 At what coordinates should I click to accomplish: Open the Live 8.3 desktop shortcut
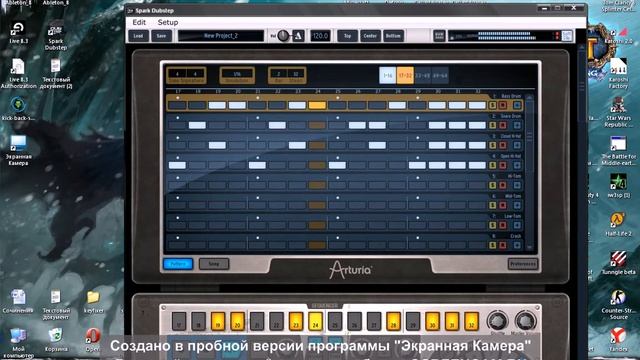pos(18,33)
